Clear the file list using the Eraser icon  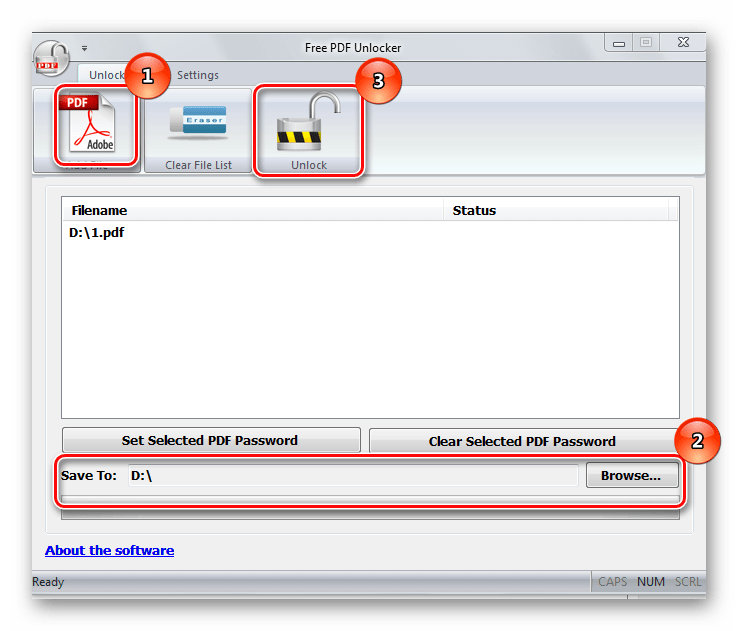(198, 129)
